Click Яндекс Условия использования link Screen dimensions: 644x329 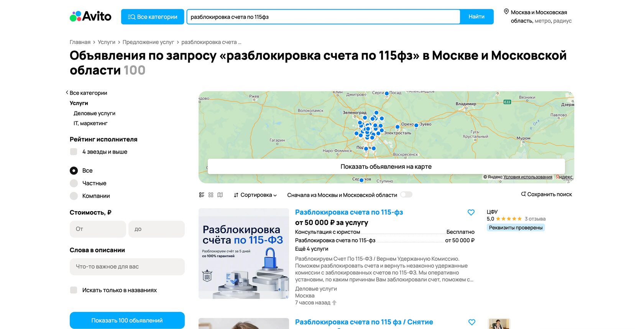[x=528, y=177]
